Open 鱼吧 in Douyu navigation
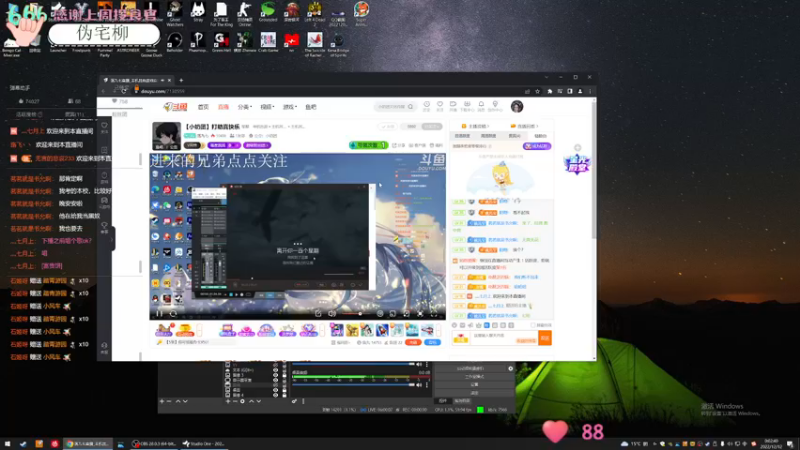800x450 pixels. click(310, 107)
